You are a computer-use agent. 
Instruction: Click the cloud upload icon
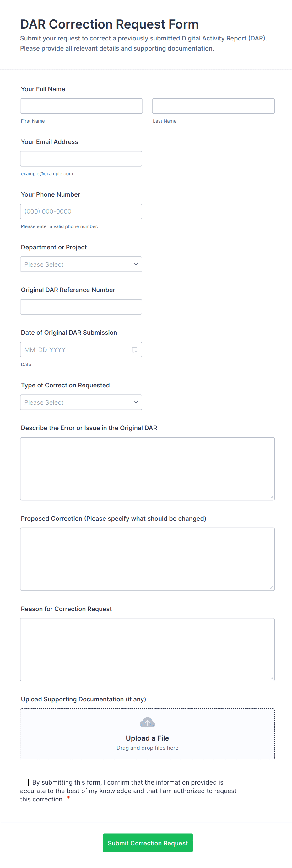coord(147,722)
